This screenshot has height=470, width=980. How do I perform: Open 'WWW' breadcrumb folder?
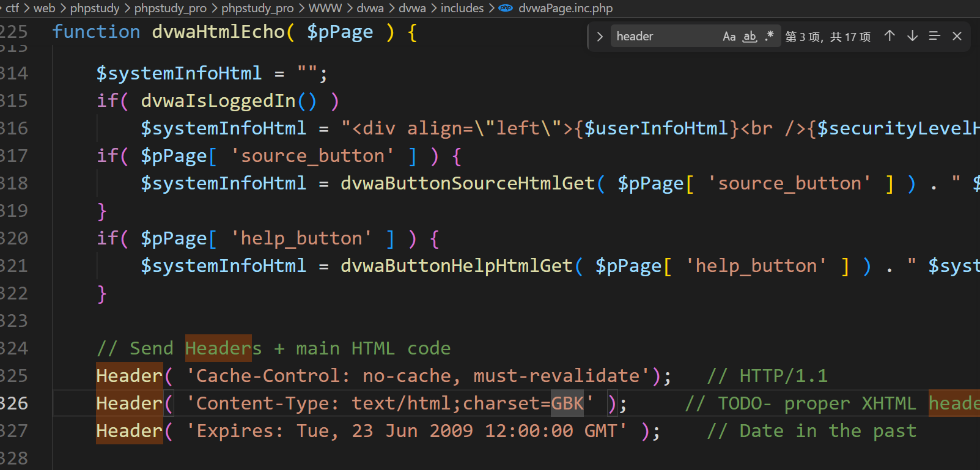click(325, 9)
